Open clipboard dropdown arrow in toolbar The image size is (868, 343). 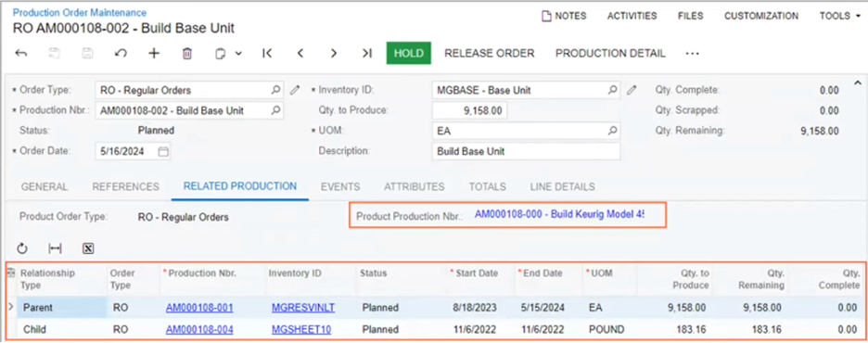238,54
